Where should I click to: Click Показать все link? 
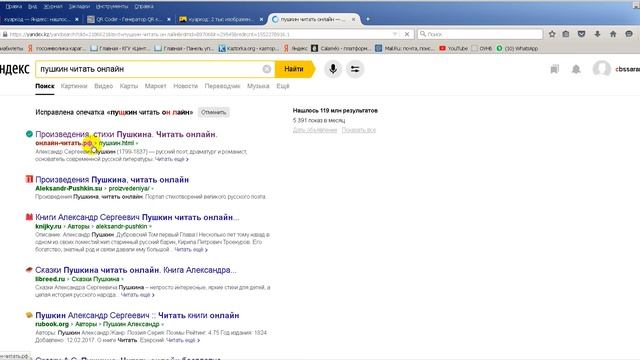tap(358, 130)
